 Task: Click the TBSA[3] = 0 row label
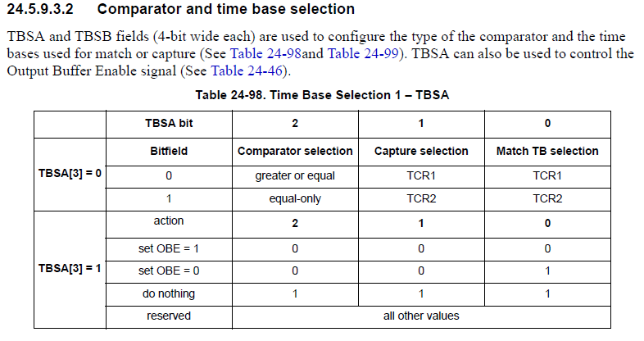(70, 175)
